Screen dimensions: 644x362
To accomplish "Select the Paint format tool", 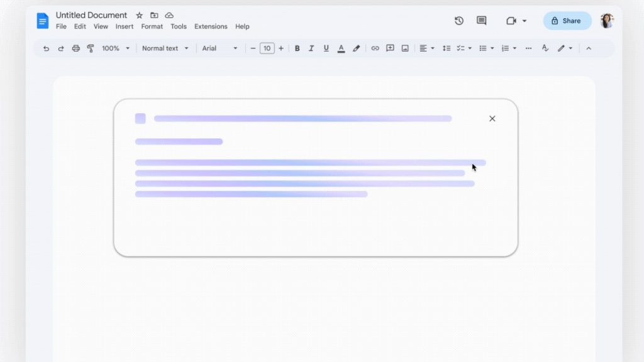I will (x=91, y=48).
